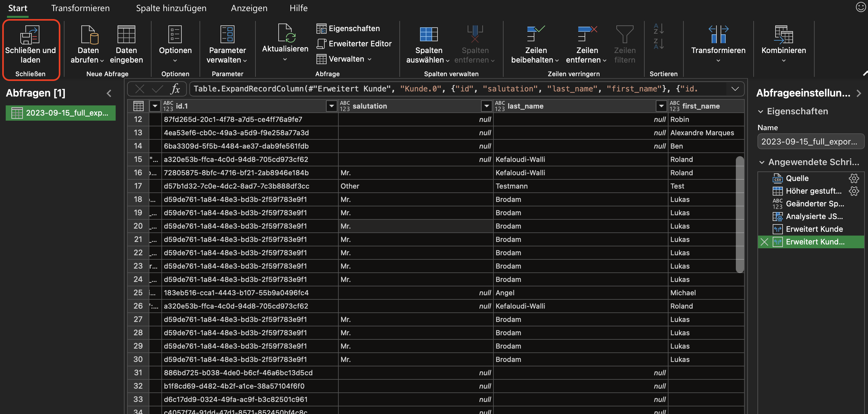Open the Anzeigen tab

(249, 8)
